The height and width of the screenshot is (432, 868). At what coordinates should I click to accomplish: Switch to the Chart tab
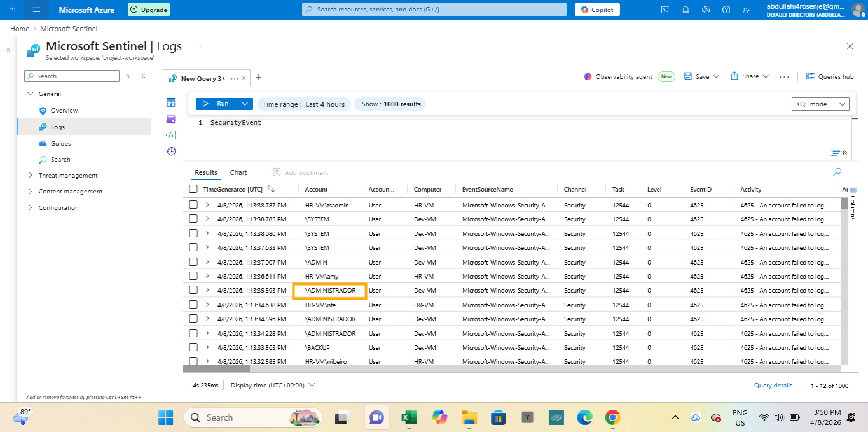click(238, 172)
